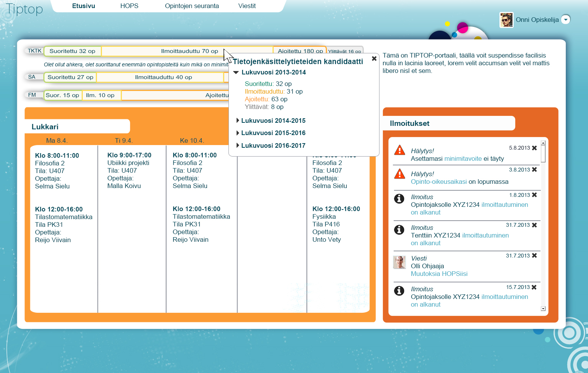588x373 pixels.
Task: Click SA Suoritettu 27 op progress segment
Action: tap(71, 77)
